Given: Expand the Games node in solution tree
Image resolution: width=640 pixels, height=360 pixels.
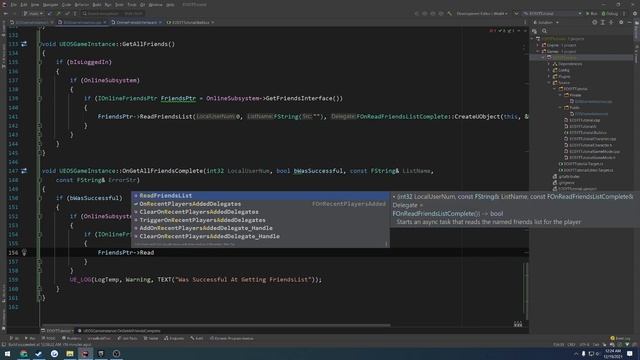Looking at the screenshot, I should (539, 51).
